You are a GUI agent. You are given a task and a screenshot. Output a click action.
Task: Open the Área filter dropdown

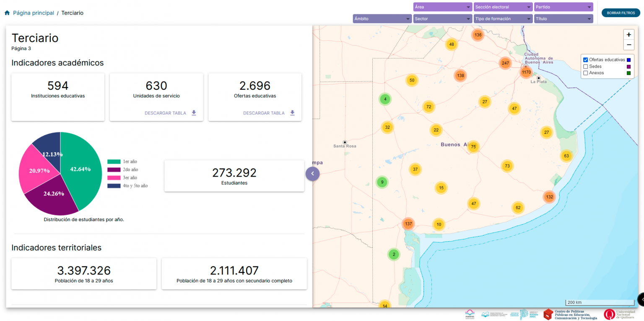(x=442, y=7)
